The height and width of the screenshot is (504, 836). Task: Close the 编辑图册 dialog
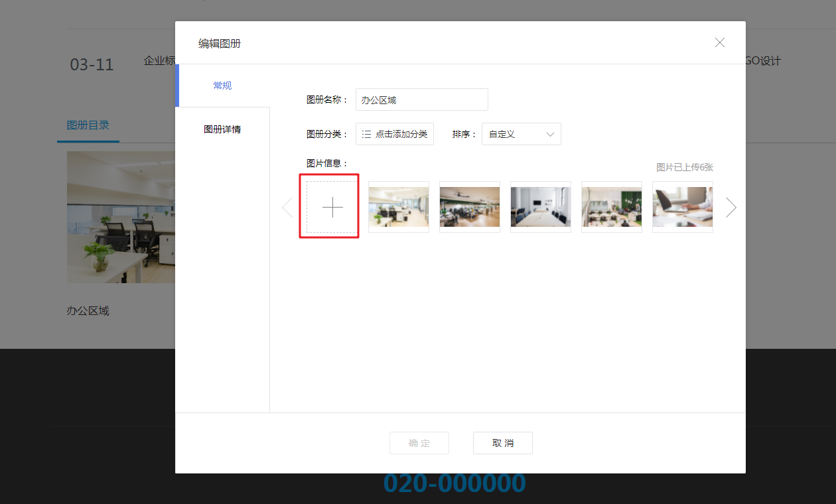point(720,42)
